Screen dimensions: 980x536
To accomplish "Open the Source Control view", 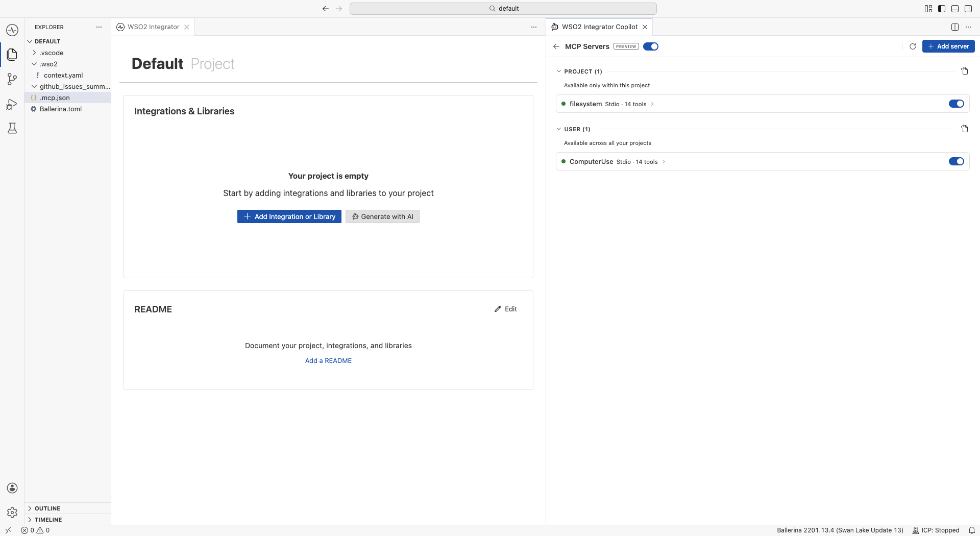I will coord(12,79).
